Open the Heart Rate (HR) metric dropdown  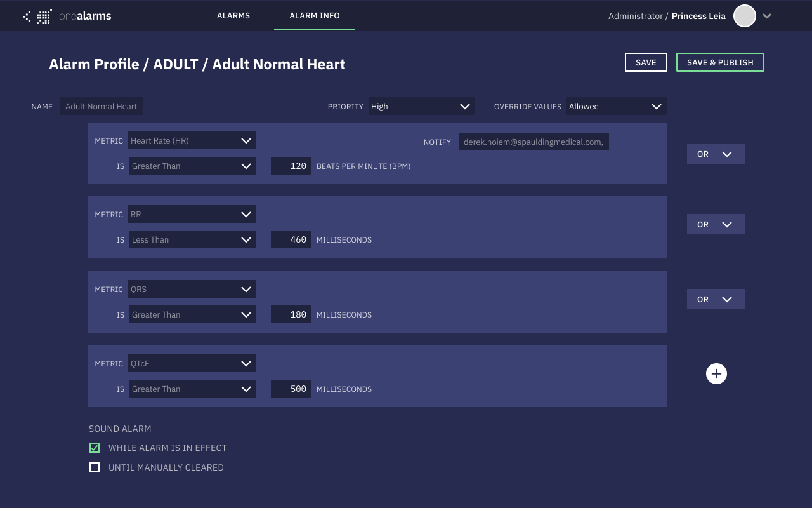192,141
